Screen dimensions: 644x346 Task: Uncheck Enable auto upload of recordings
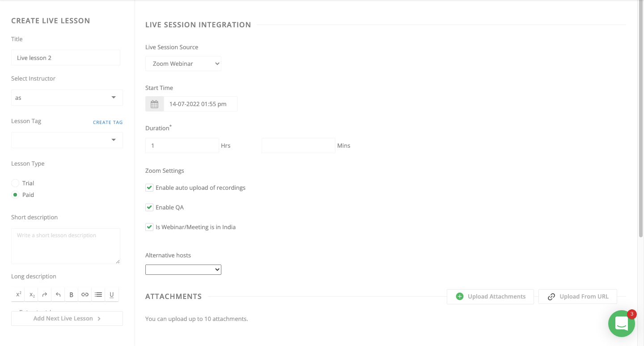coord(149,188)
